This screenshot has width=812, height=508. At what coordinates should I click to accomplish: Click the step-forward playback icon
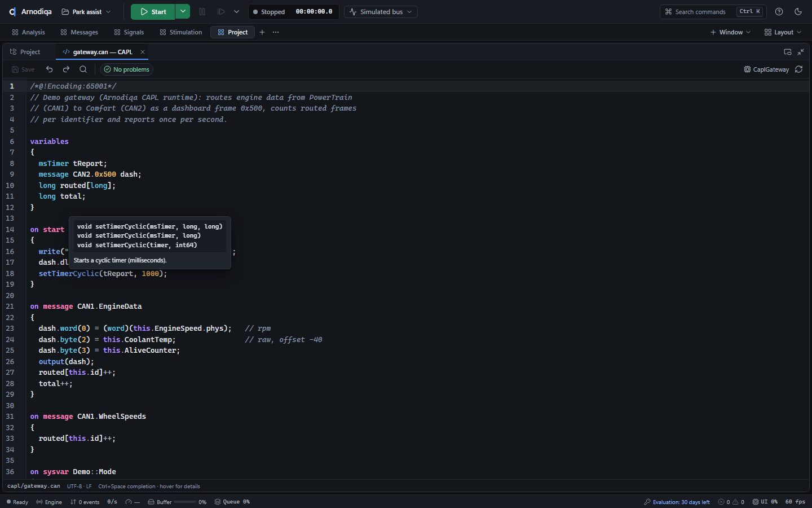point(221,12)
